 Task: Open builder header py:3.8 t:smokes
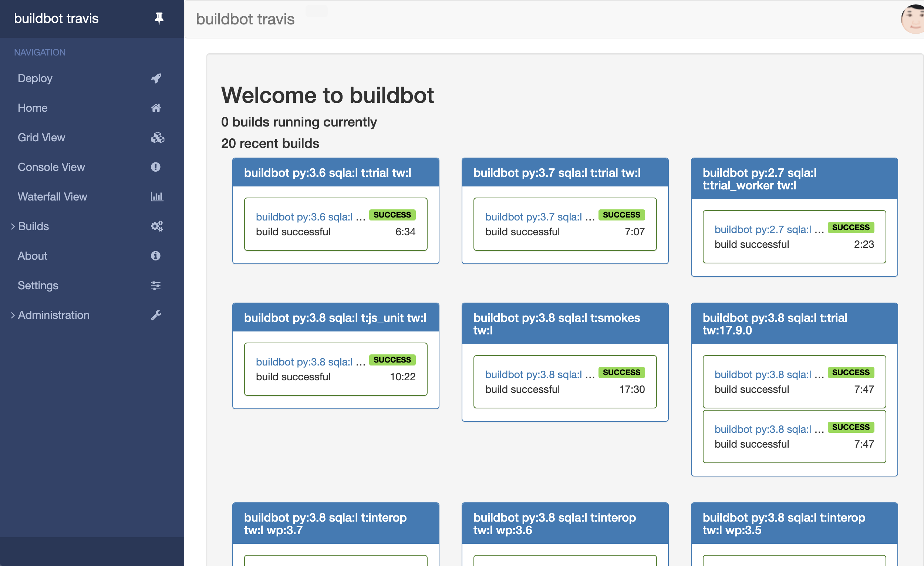point(565,324)
